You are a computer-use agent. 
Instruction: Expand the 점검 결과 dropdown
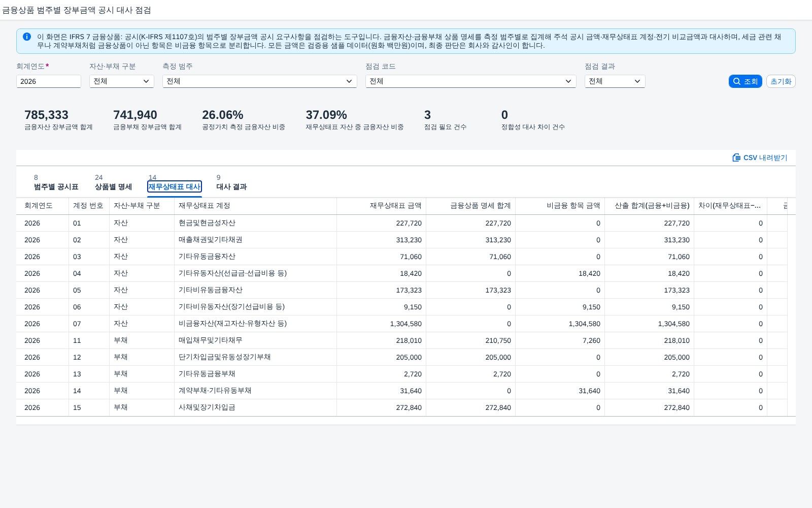click(615, 81)
